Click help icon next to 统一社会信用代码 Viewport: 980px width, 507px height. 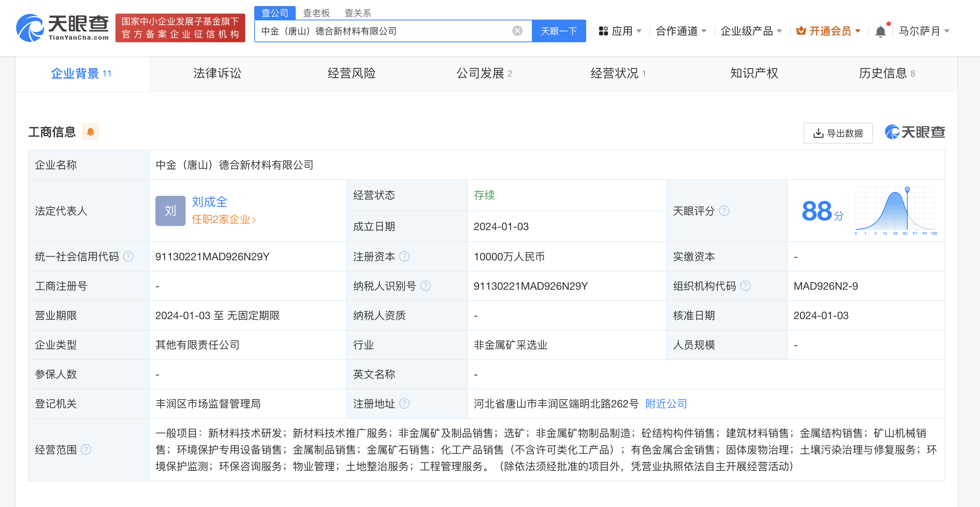click(x=129, y=257)
